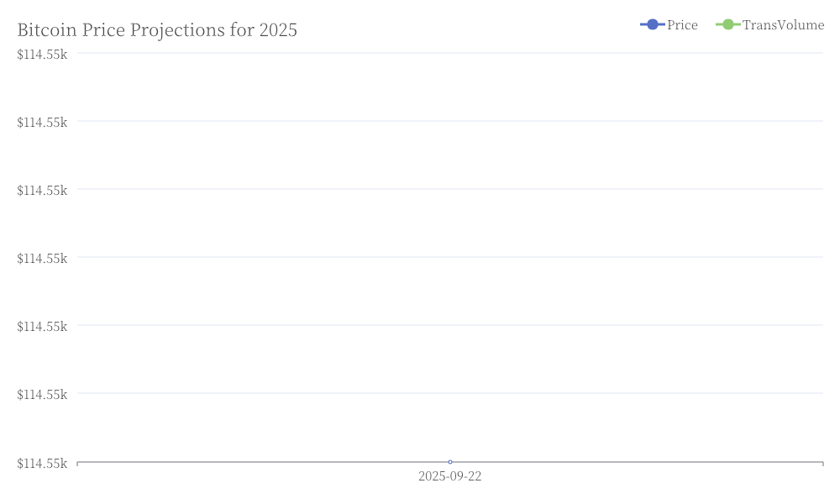Image resolution: width=840 pixels, height=504 pixels.
Task: Click the blue line segment left of Price legend dot
Action: pos(643,24)
